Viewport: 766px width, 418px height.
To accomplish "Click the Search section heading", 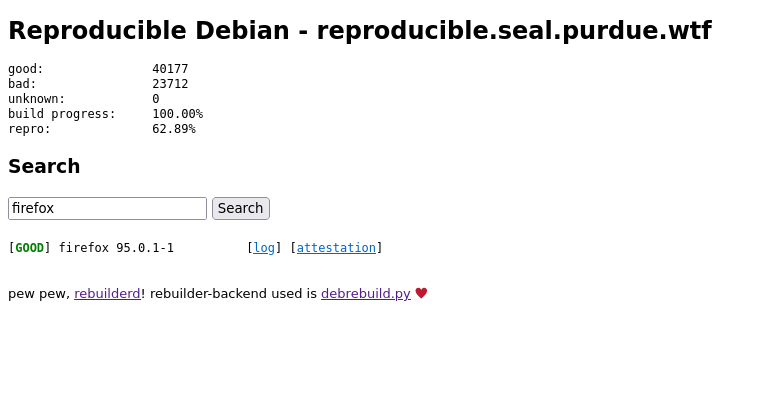I will click(44, 166).
